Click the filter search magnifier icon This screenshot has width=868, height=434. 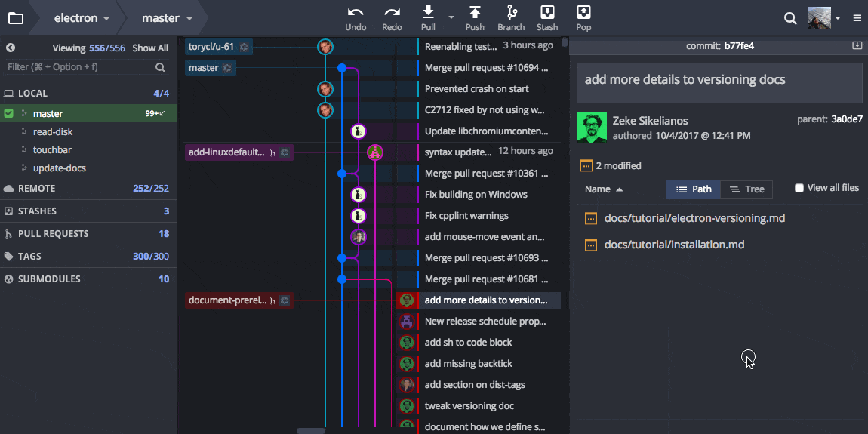pos(161,67)
